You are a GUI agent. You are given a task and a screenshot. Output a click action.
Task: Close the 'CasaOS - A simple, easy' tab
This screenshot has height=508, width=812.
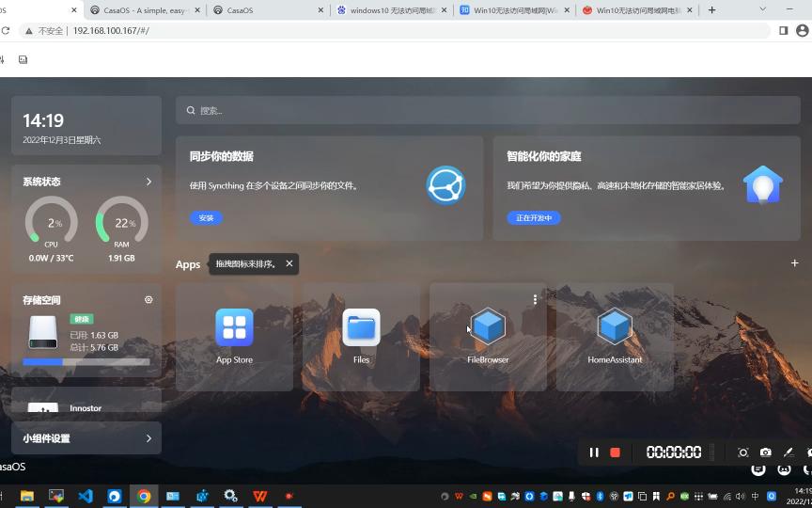click(x=197, y=9)
